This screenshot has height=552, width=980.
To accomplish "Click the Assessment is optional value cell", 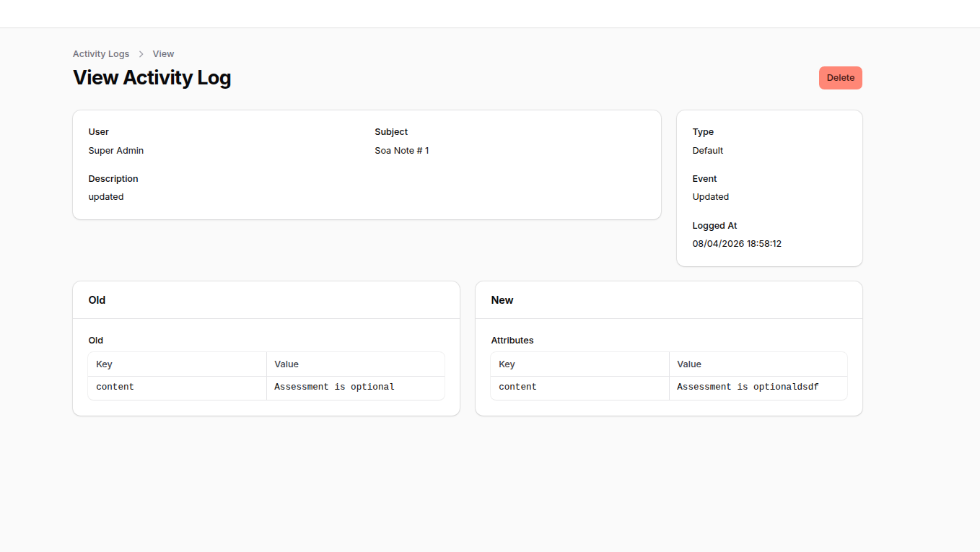I will [x=333, y=386].
